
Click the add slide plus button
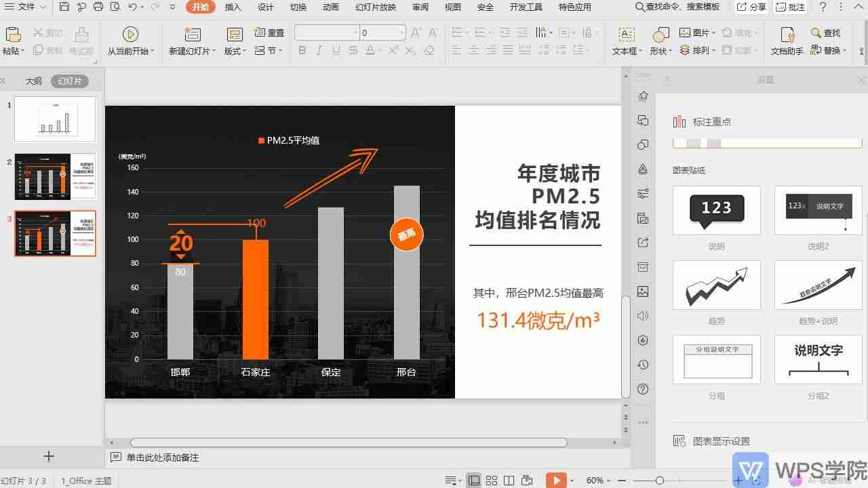48,457
